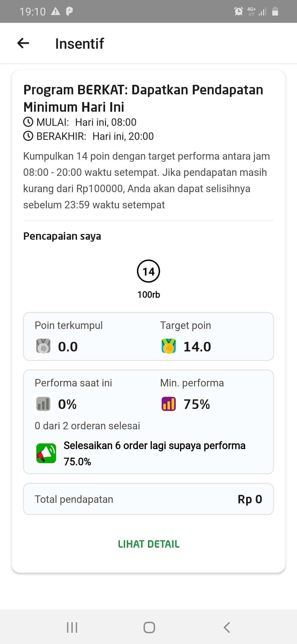Click the 100rb label under the circle
Screen dimensions: 297x644
[x=148, y=294]
